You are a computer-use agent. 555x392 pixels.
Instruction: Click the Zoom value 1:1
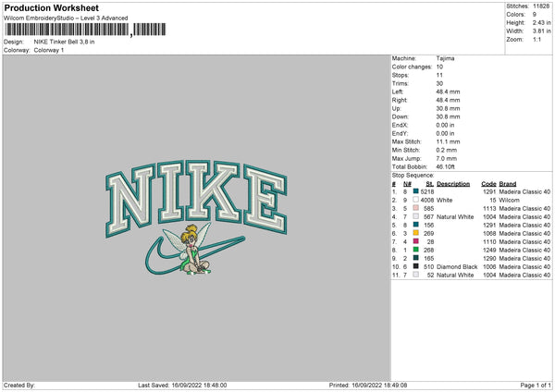pyautogui.click(x=536, y=39)
